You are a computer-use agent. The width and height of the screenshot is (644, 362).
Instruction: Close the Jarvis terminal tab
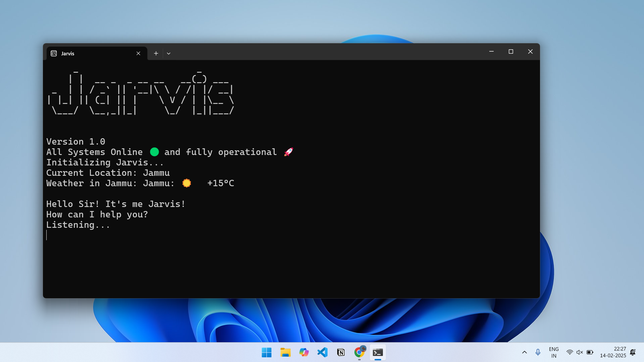tap(138, 53)
